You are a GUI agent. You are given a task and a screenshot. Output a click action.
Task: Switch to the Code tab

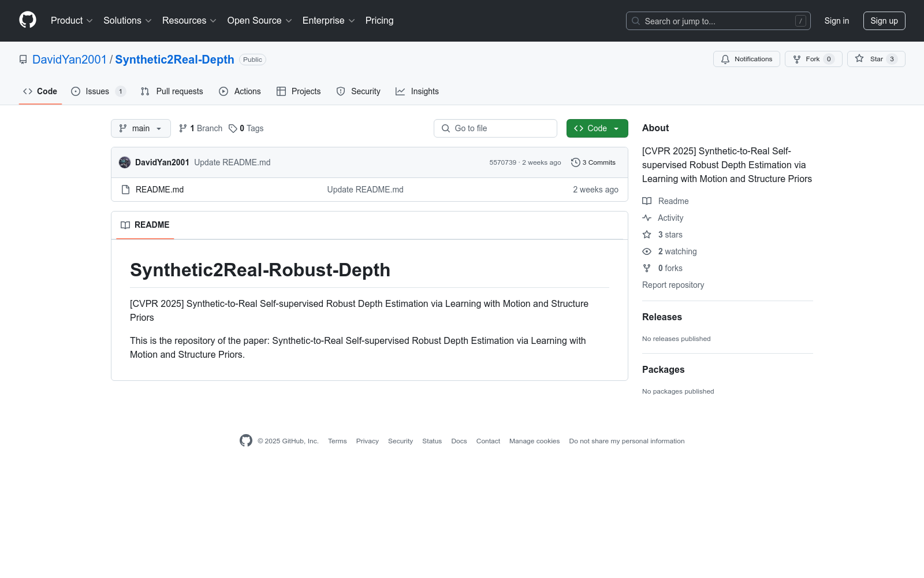(x=40, y=91)
